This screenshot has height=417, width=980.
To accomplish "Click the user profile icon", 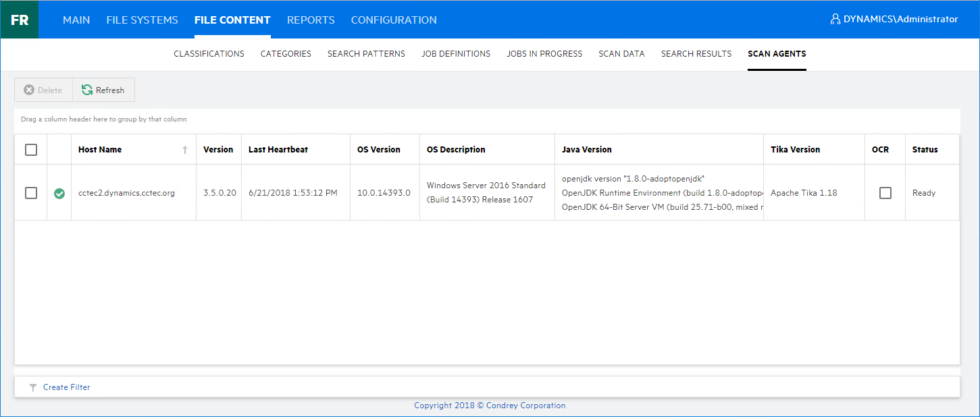I will (x=835, y=20).
